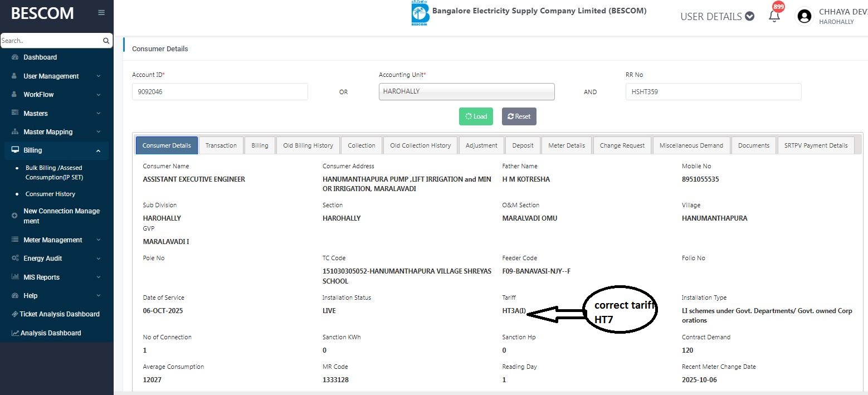Switch to the Deposit tab

pyautogui.click(x=523, y=145)
